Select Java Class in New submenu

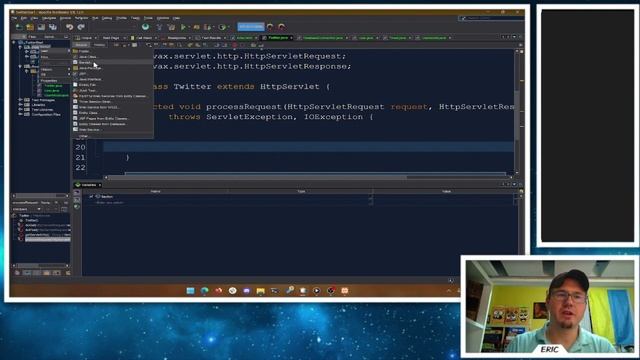[112, 57]
